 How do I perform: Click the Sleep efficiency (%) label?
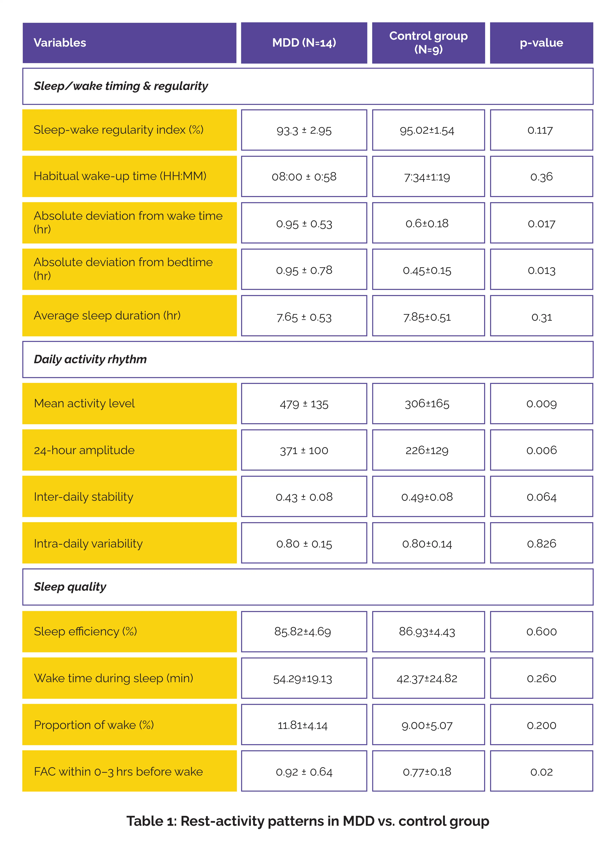(85, 632)
